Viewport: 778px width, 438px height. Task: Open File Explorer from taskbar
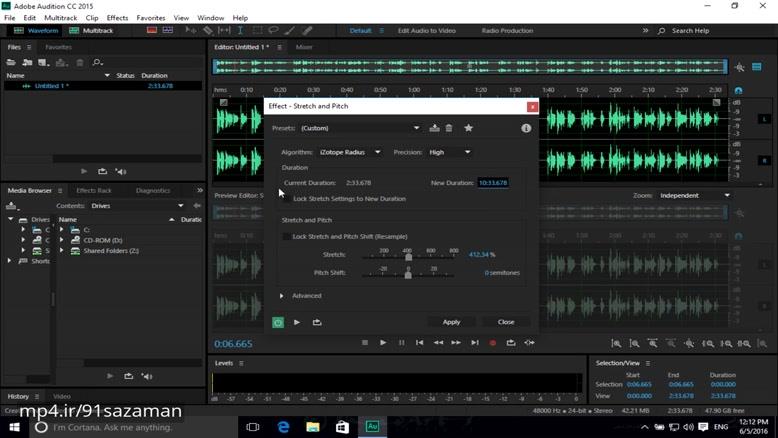point(313,427)
